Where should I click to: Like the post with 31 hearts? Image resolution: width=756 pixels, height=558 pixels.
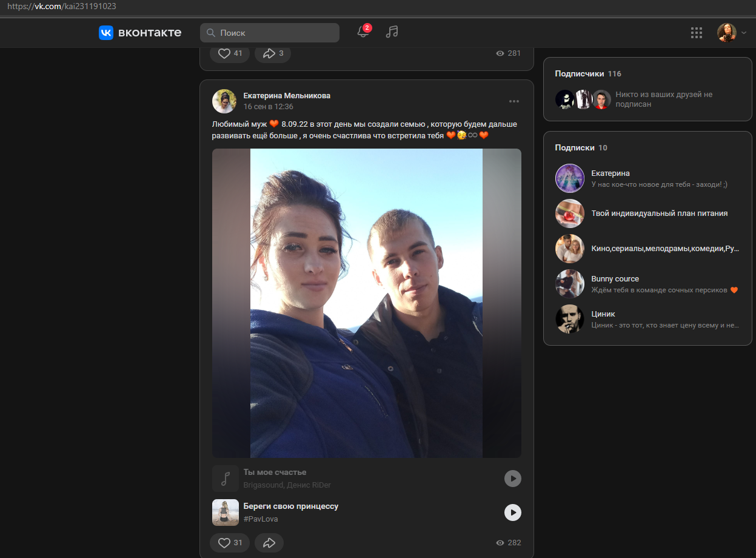click(230, 543)
